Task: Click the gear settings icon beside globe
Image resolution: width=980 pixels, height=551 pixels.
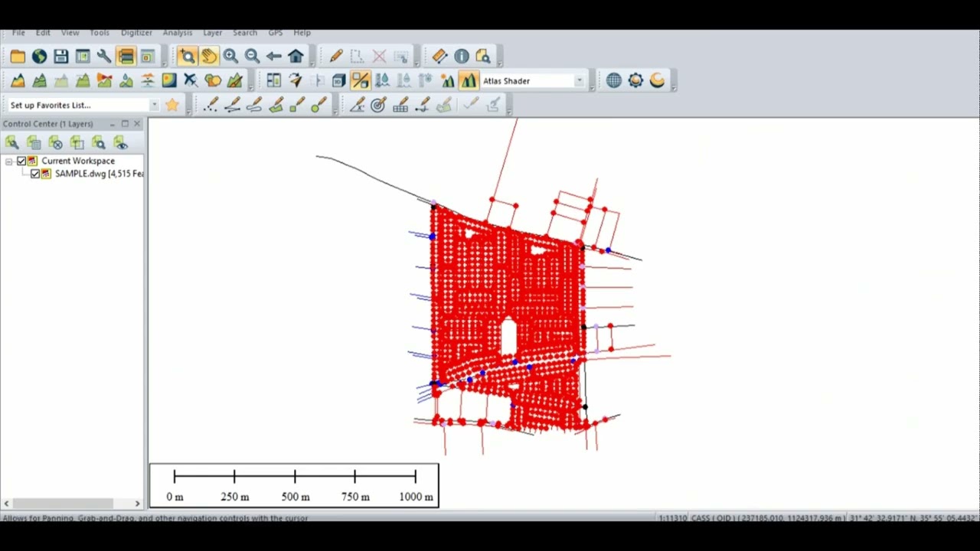Action: click(x=635, y=80)
